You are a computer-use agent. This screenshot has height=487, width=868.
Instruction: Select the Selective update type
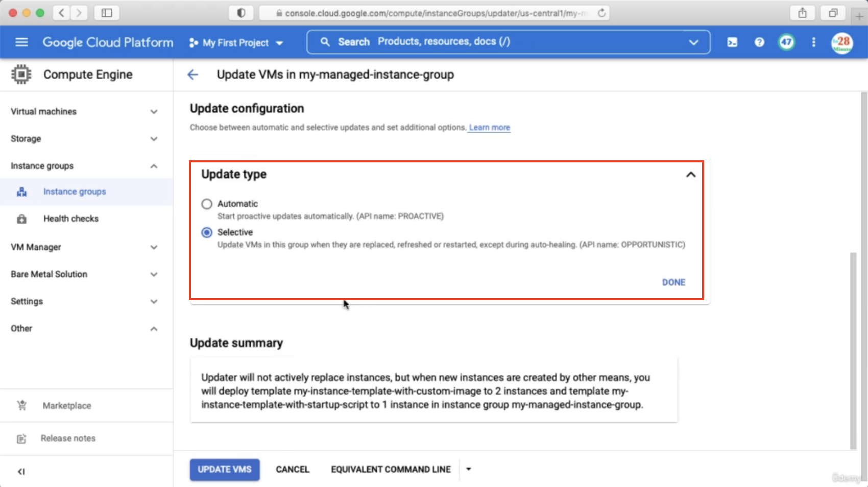tap(207, 233)
